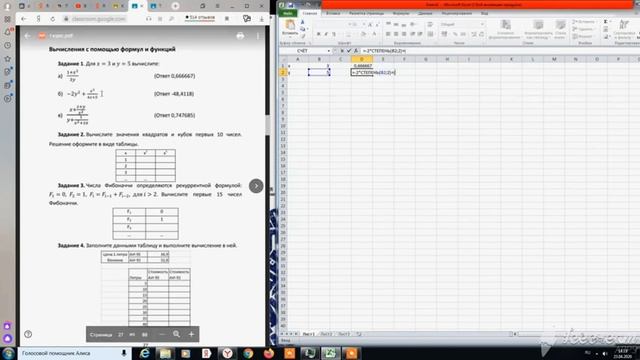Open Windows Start menu
This screenshot has height=360, width=640.
pos(8,353)
